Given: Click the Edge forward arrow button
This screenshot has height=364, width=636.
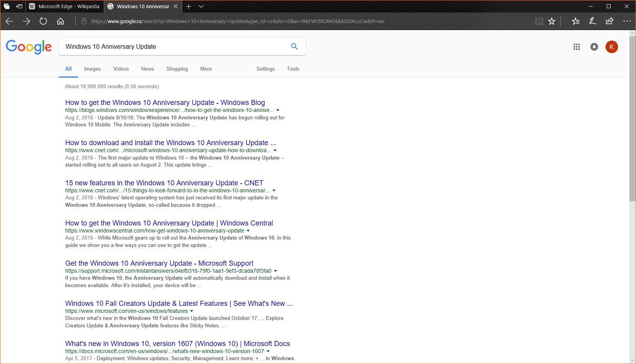Looking at the screenshot, I should (x=26, y=21).
